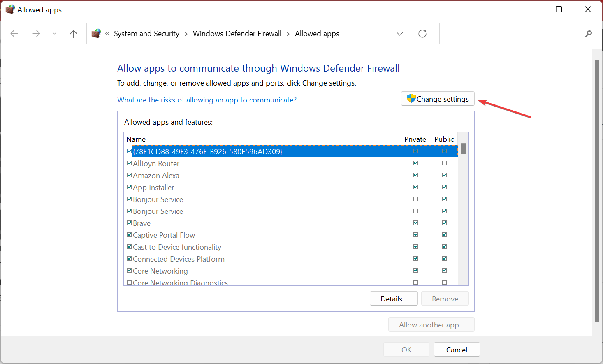Toggle Private checkbox for Brave

coord(415,223)
